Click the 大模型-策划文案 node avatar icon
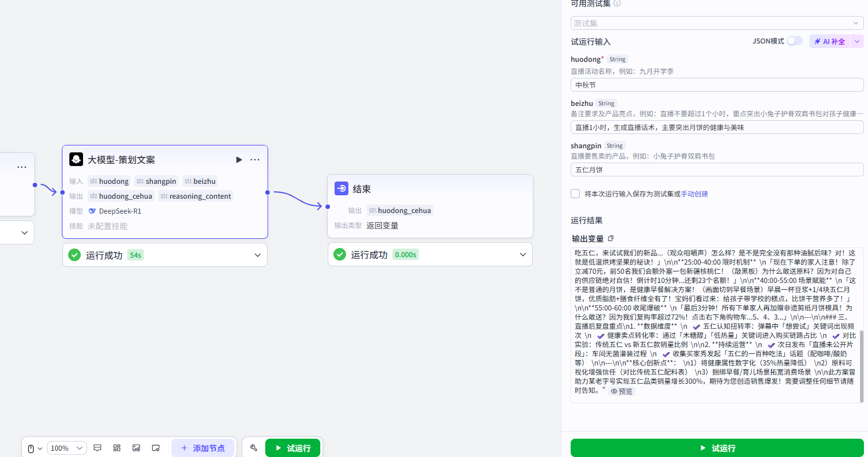The image size is (868, 457). (x=76, y=159)
